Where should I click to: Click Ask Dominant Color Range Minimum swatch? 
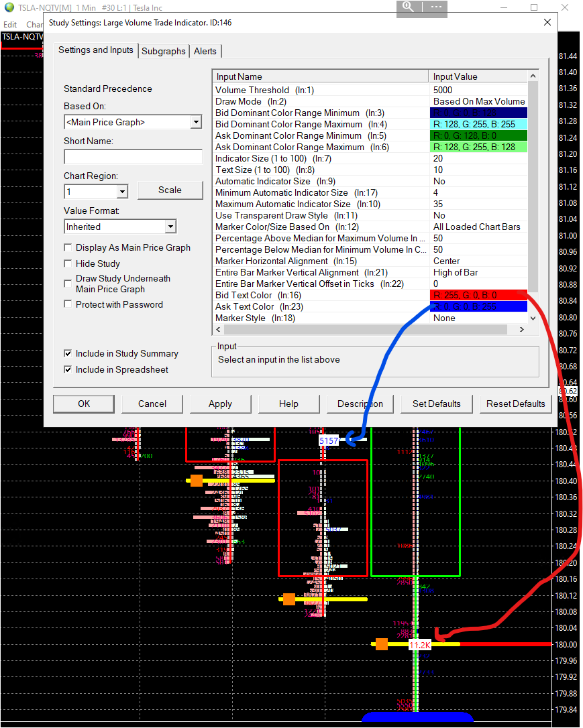(478, 135)
